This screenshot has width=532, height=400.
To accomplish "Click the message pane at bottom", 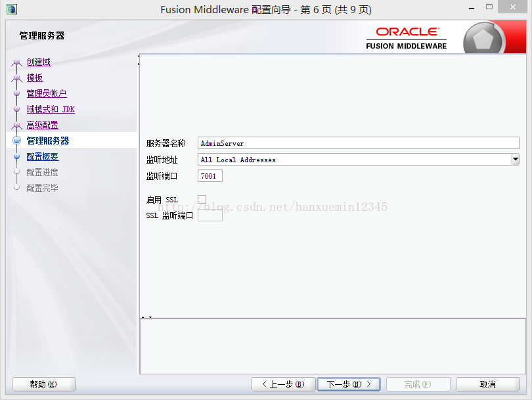I will (x=332, y=346).
